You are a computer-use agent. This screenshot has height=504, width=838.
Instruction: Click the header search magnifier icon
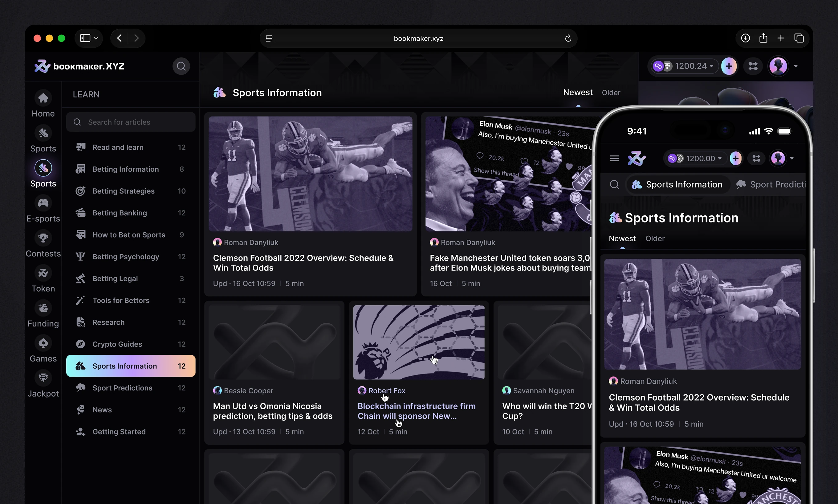coord(181,66)
